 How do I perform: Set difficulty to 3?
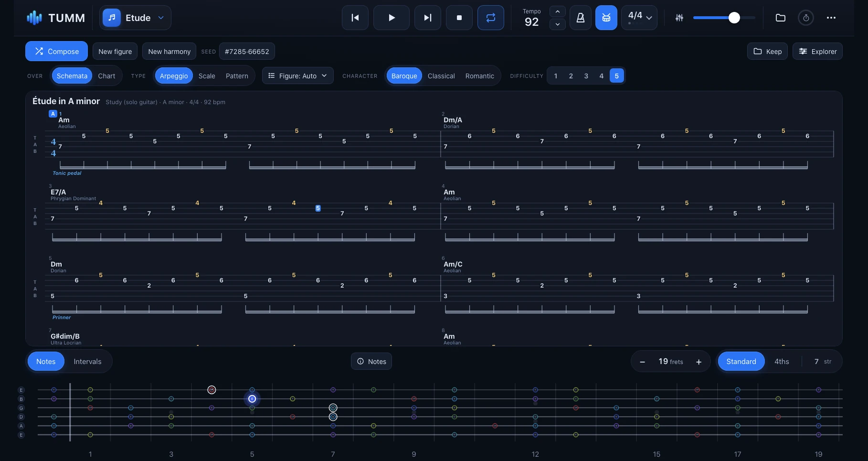click(586, 75)
